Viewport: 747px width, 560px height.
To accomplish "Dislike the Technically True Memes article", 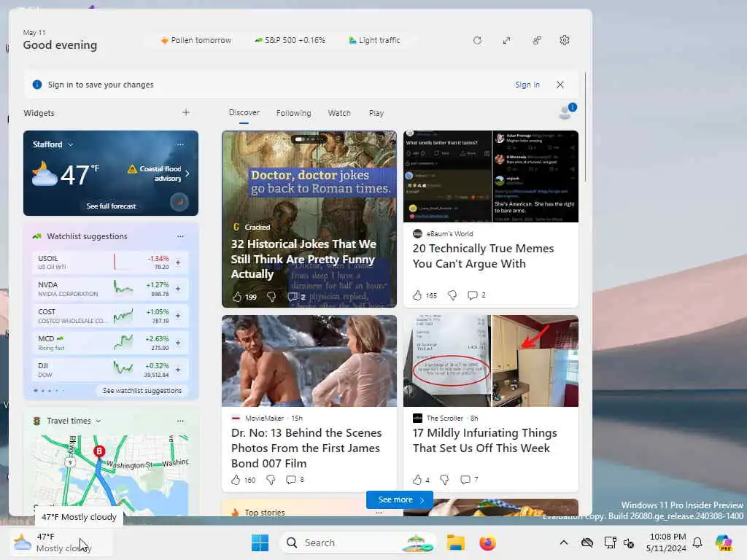I will click(452, 295).
